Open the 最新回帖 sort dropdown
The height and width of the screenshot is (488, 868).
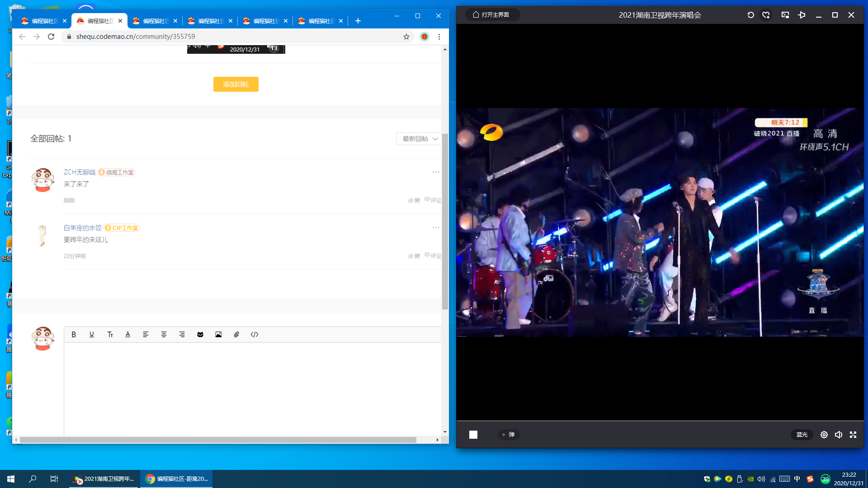pos(420,139)
